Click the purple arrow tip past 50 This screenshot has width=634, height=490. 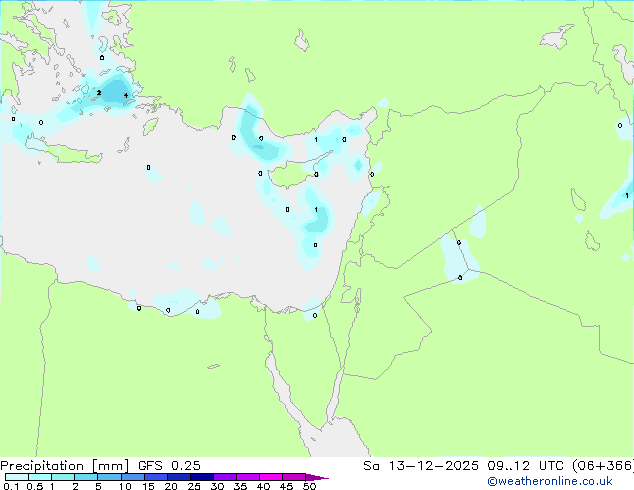317,477
